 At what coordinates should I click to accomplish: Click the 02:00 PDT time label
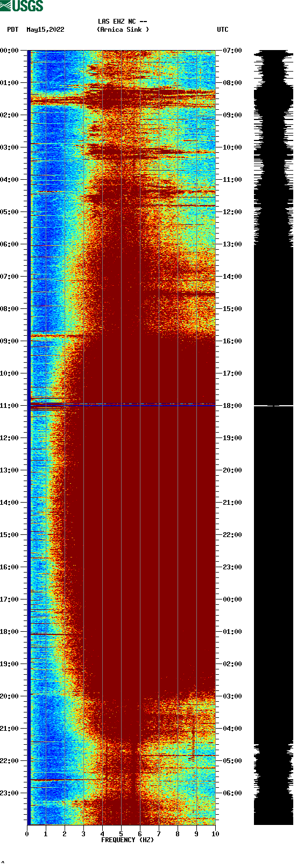pos(10,115)
